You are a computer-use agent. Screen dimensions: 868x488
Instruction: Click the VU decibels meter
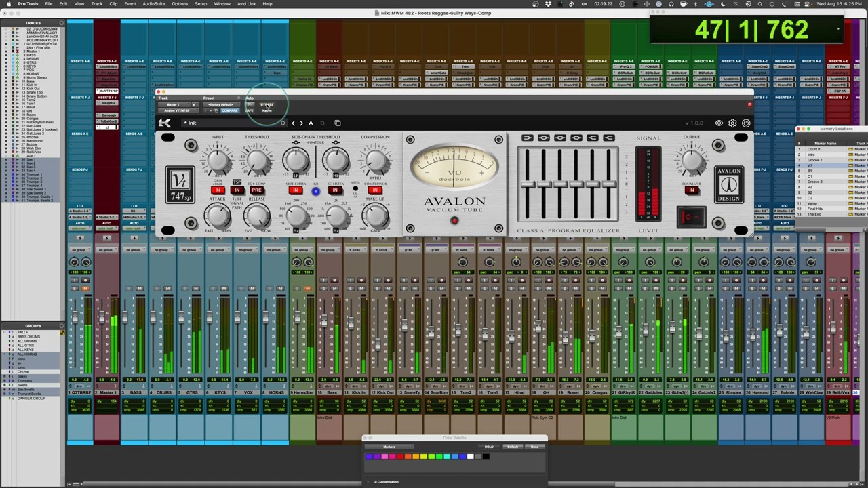click(454, 168)
